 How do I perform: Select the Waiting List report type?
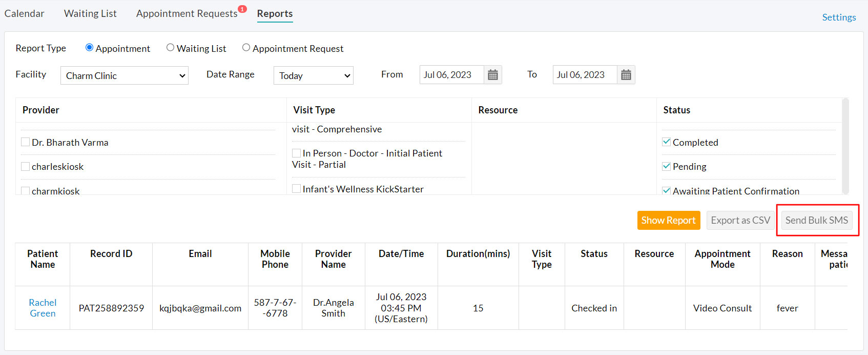[170, 48]
